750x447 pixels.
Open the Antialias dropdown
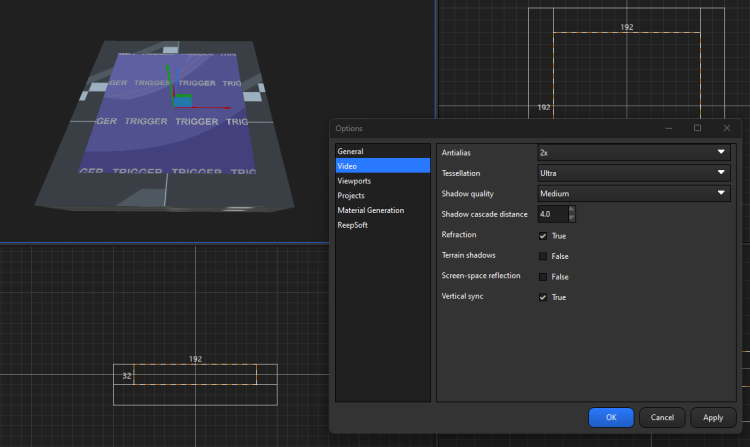click(634, 153)
